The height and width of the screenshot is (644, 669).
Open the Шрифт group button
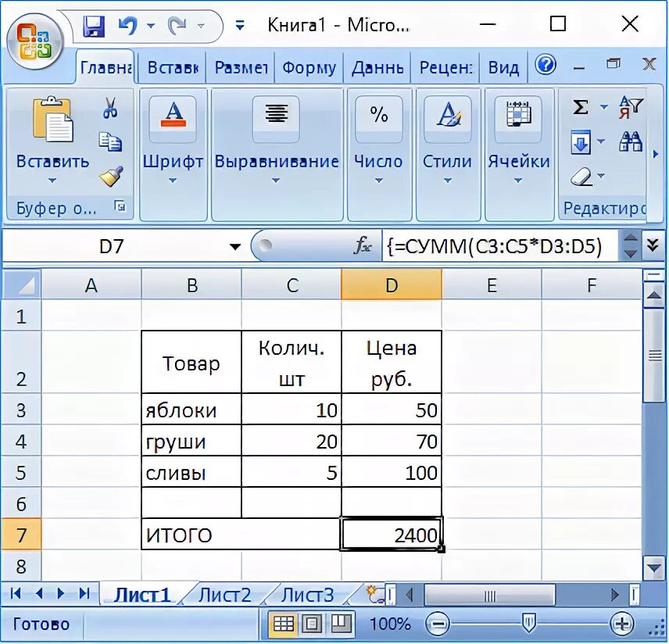click(173, 155)
